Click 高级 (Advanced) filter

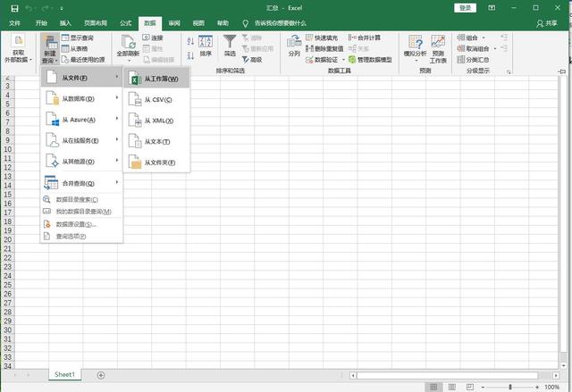pyautogui.click(x=252, y=60)
